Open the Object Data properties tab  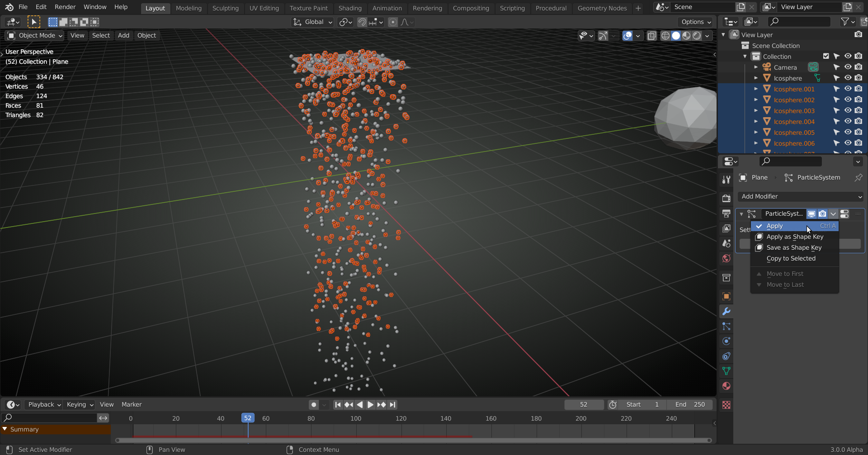[x=726, y=371]
